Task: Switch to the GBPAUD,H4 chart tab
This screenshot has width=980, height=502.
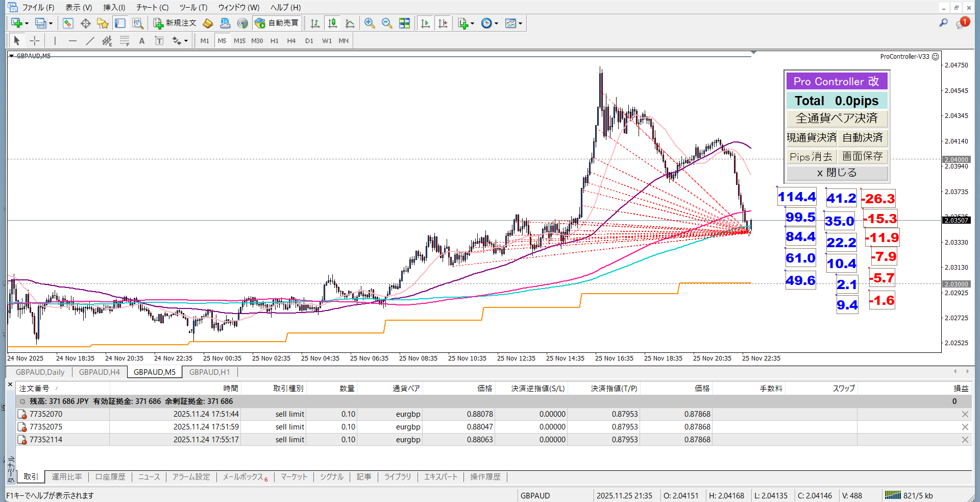Action: 100,372
